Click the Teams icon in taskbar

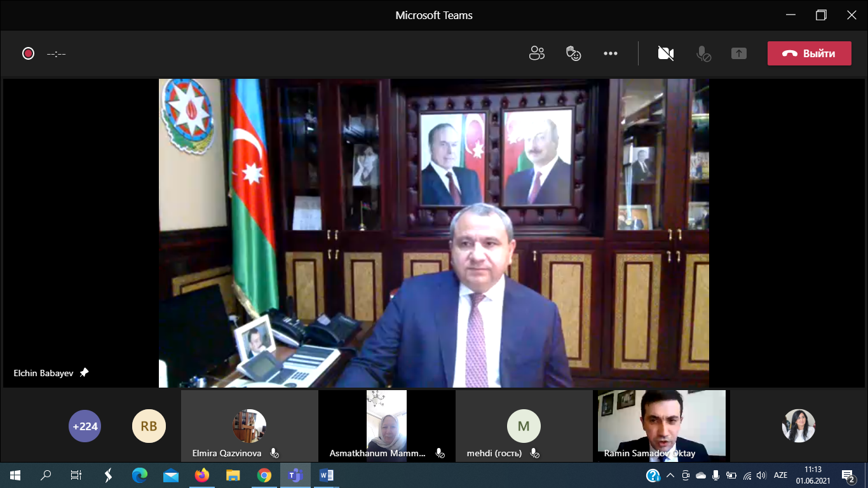[295, 475]
